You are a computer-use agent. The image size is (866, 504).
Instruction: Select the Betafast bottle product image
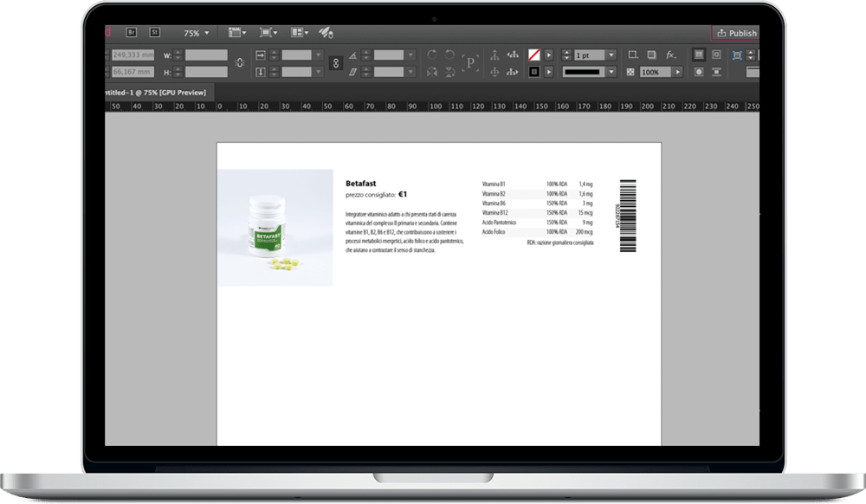[x=275, y=228]
